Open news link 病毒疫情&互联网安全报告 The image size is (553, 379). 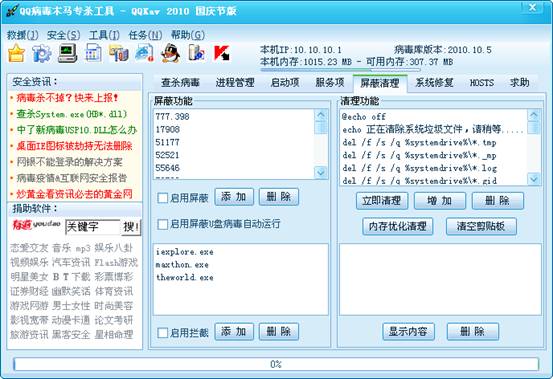click(x=72, y=178)
